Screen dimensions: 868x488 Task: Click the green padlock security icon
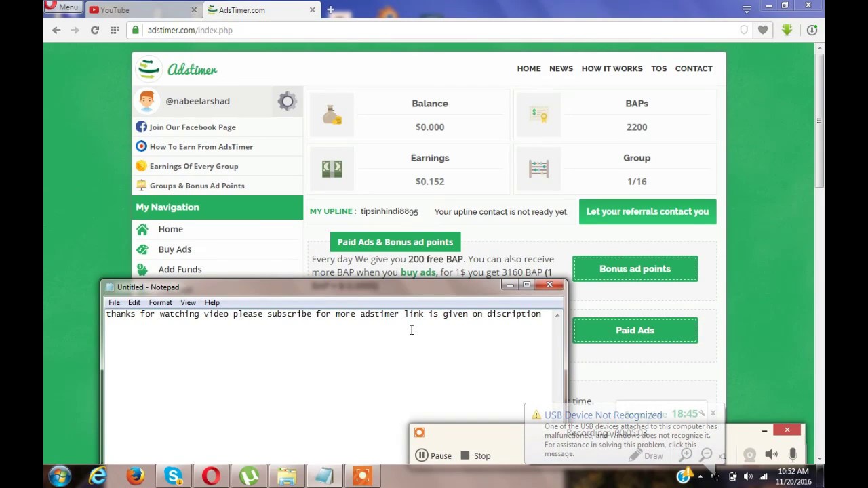click(x=136, y=30)
